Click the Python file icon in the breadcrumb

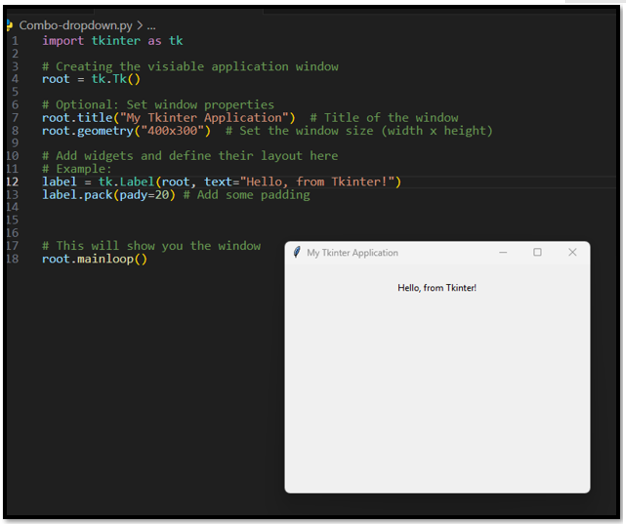pos(10,24)
